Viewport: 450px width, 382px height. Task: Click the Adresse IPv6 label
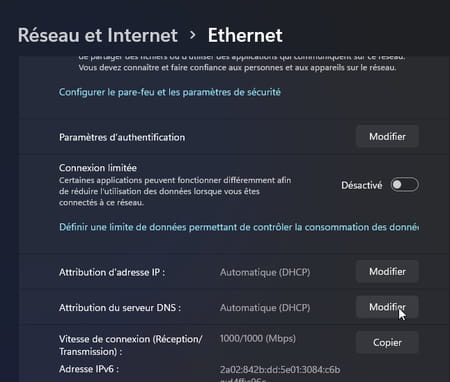coord(89,369)
